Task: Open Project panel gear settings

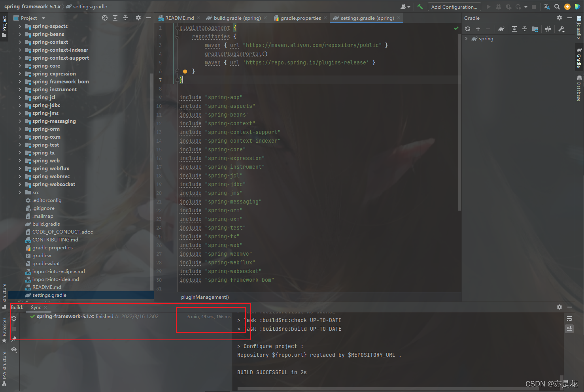Action: [138, 18]
